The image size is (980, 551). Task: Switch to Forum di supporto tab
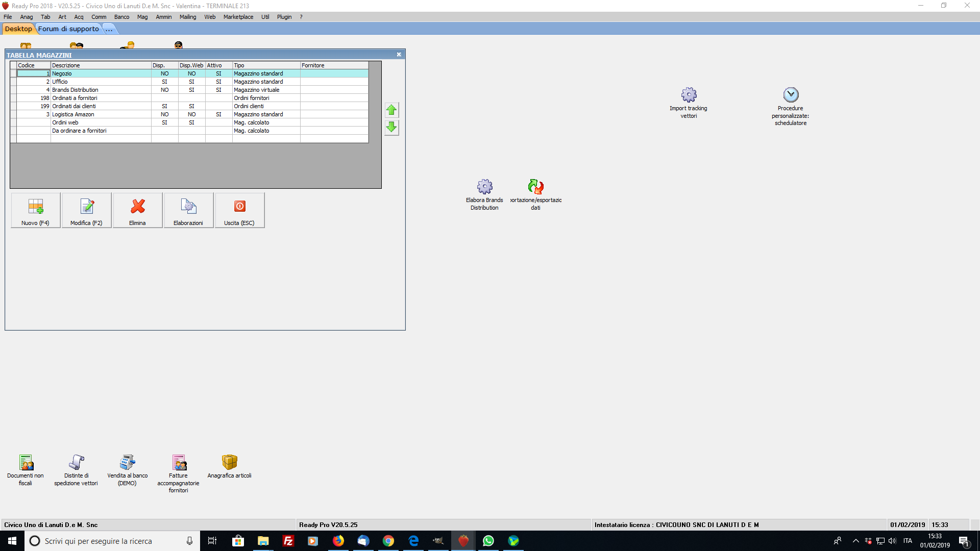68,29
